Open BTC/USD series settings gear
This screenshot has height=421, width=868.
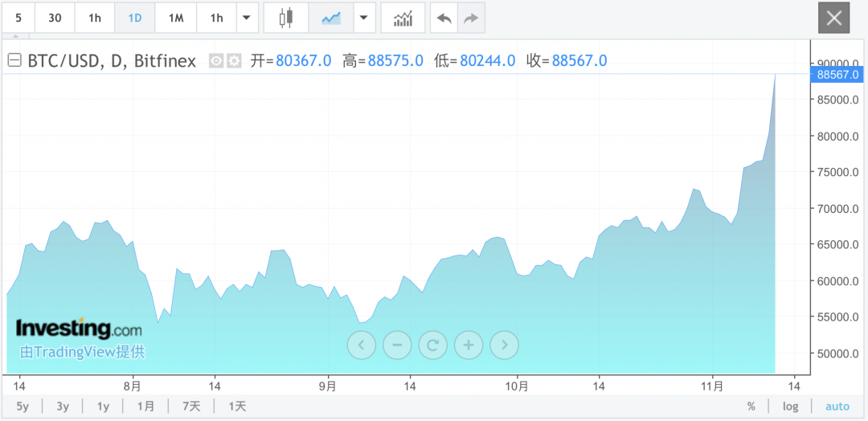click(x=234, y=60)
